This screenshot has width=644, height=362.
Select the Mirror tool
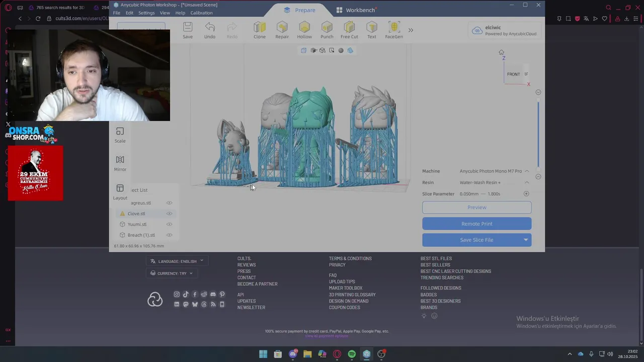[x=120, y=163]
